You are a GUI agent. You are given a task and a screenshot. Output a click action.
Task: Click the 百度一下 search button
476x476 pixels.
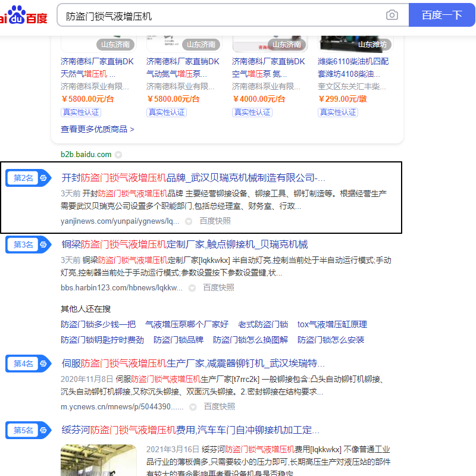tap(441, 15)
